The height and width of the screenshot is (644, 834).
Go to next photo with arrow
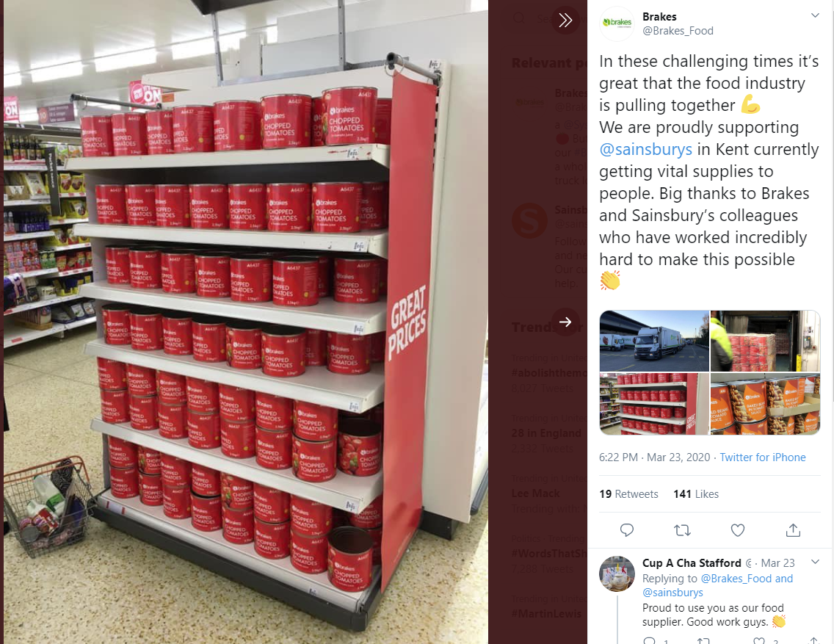click(565, 322)
